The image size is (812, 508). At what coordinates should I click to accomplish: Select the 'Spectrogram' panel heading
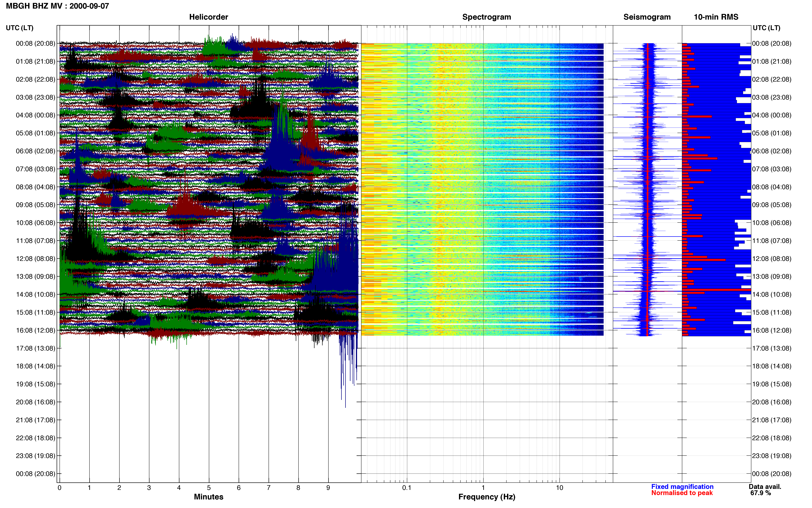coord(487,17)
